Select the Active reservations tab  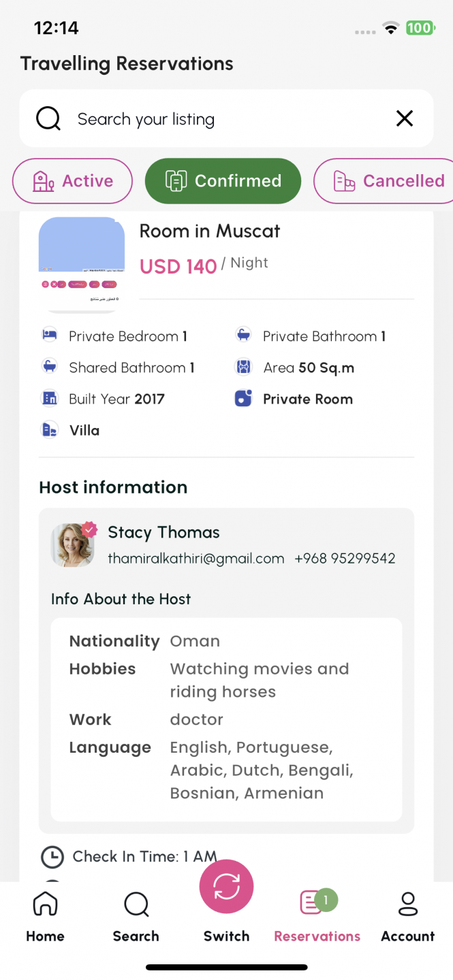click(x=72, y=181)
